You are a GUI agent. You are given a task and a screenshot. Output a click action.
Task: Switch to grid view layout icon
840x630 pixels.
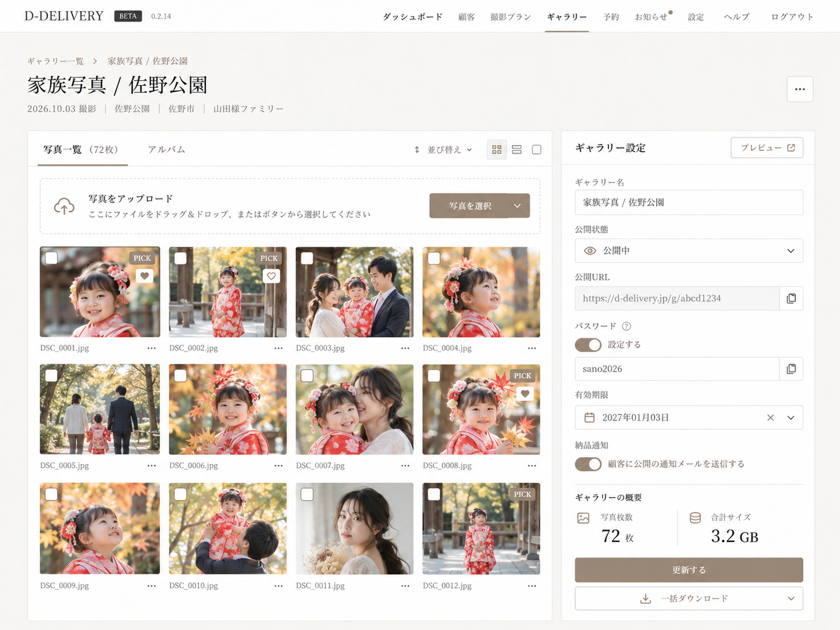point(497,150)
